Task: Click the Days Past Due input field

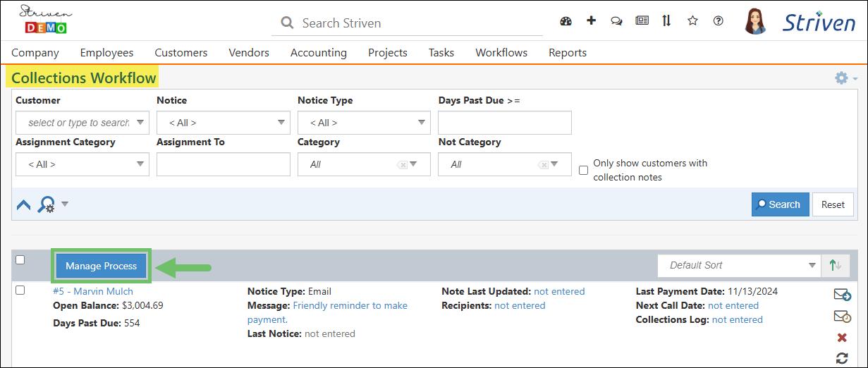Action: click(x=505, y=123)
